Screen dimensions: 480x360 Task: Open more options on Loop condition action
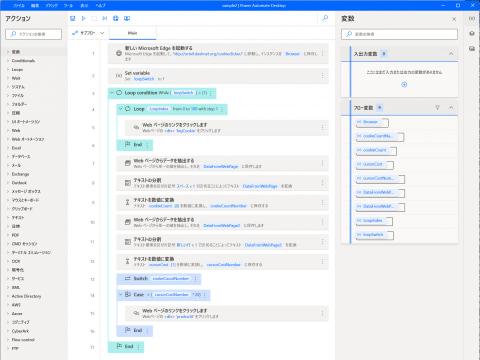click(211, 93)
